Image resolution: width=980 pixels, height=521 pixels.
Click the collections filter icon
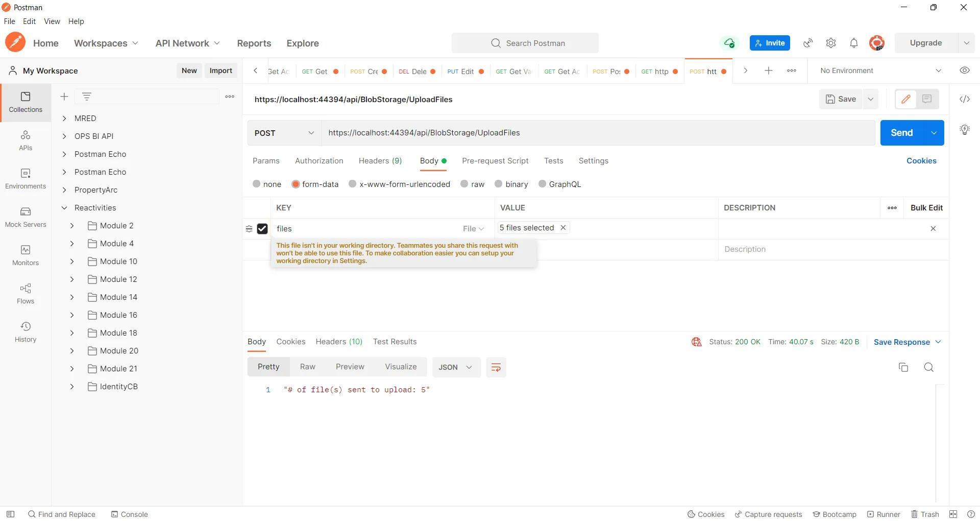click(87, 97)
